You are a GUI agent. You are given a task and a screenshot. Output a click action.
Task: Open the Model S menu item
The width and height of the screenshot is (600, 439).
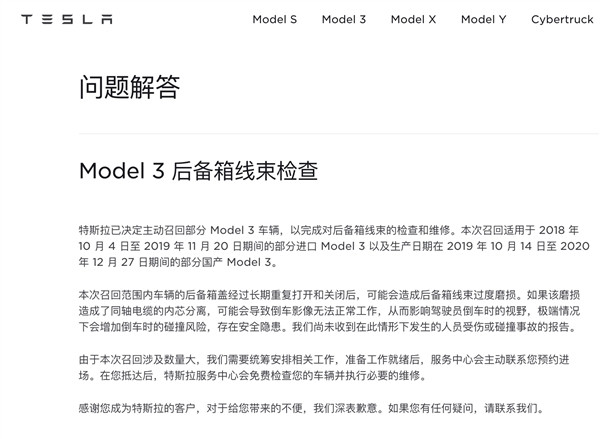pyautogui.click(x=275, y=19)
